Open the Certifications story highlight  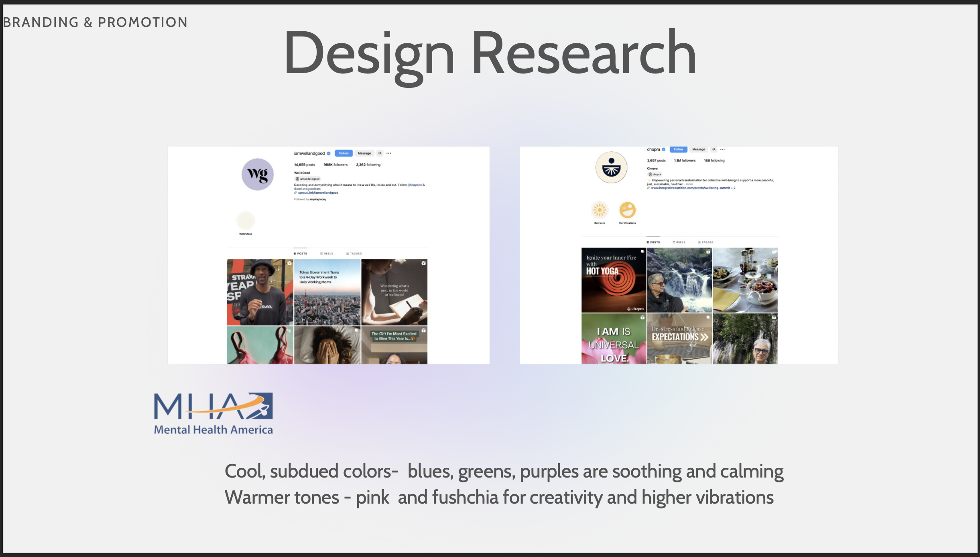pyautogui.click(x=627, y=210)
